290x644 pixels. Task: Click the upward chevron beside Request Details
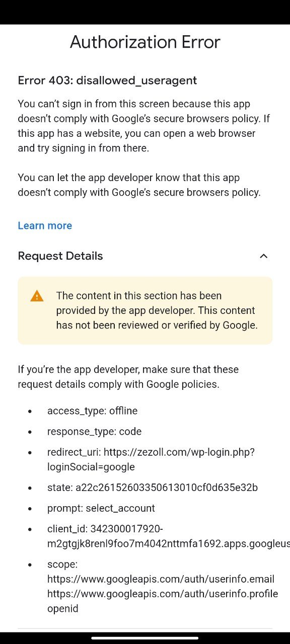point(263,256)
